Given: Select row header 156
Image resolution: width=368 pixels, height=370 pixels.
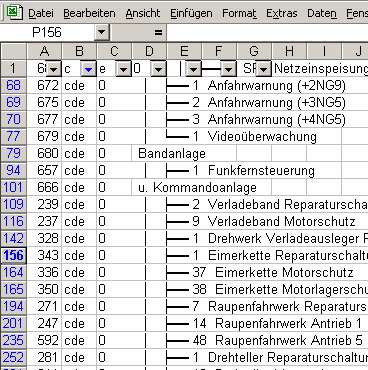Looking at the screenshot, I should (x=14, y=255).
